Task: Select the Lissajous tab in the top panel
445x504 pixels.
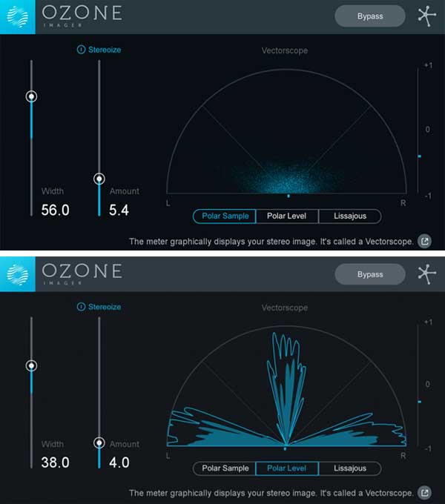Action: 350,216
